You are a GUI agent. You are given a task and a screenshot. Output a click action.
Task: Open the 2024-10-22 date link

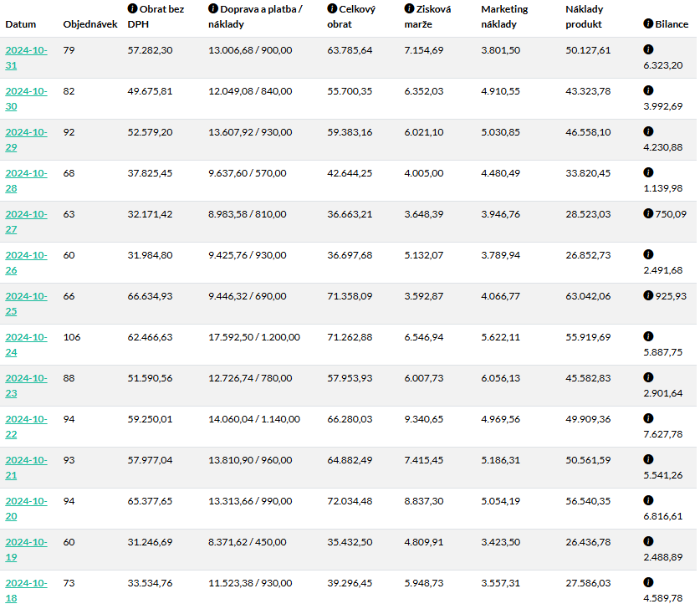point(26,427)
